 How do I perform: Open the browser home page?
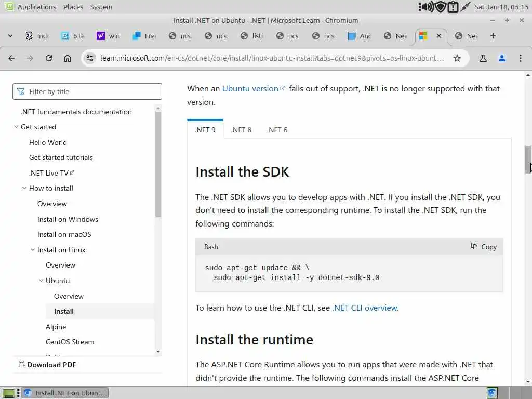coord(68,58)
